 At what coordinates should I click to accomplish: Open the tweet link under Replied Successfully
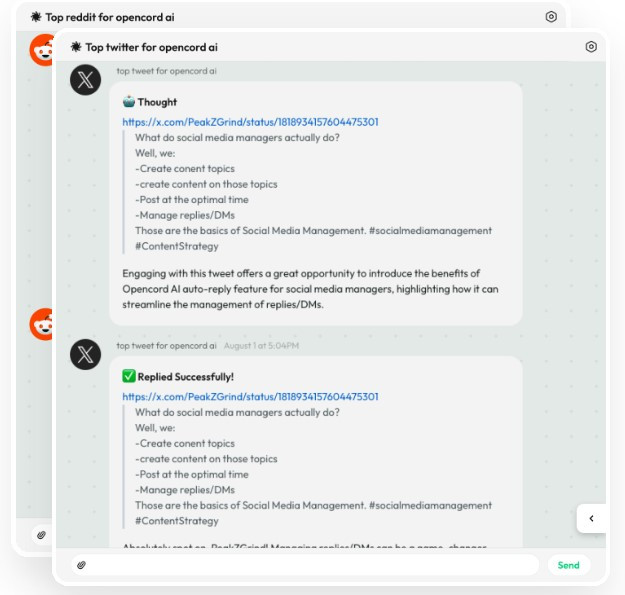(250, 396)
